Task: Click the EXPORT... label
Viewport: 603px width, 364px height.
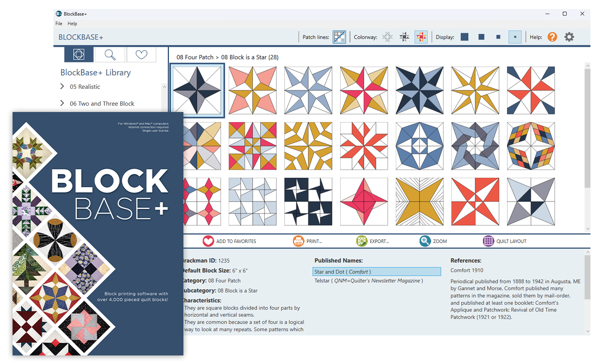Action: [x=379, y=241]
